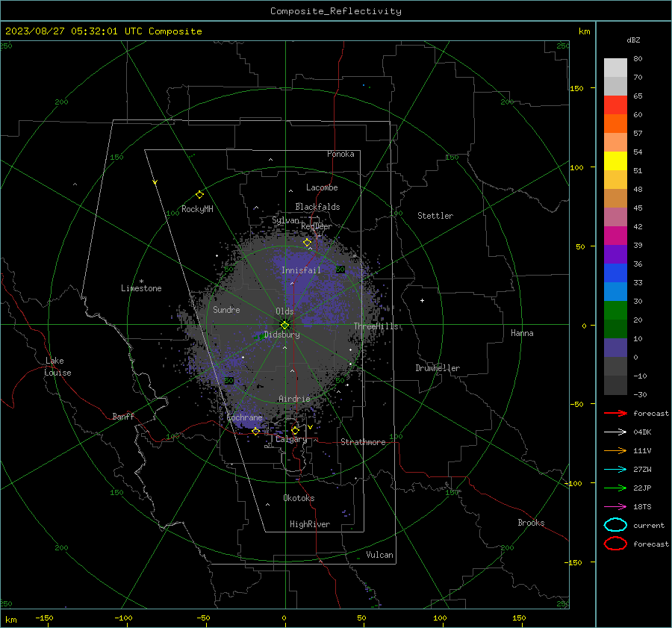Click the red forecast ellipse icon
672x628 pixels.
(615, 544)
